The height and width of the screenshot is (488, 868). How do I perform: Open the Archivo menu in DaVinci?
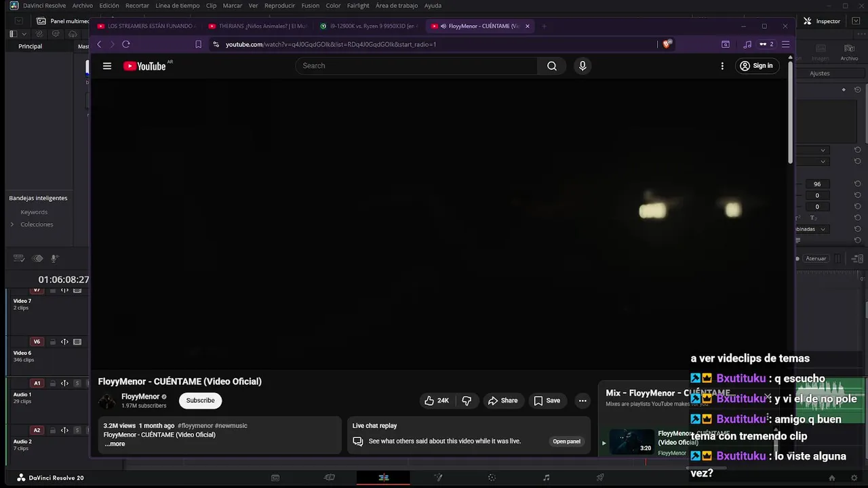(x=82, y=5)
